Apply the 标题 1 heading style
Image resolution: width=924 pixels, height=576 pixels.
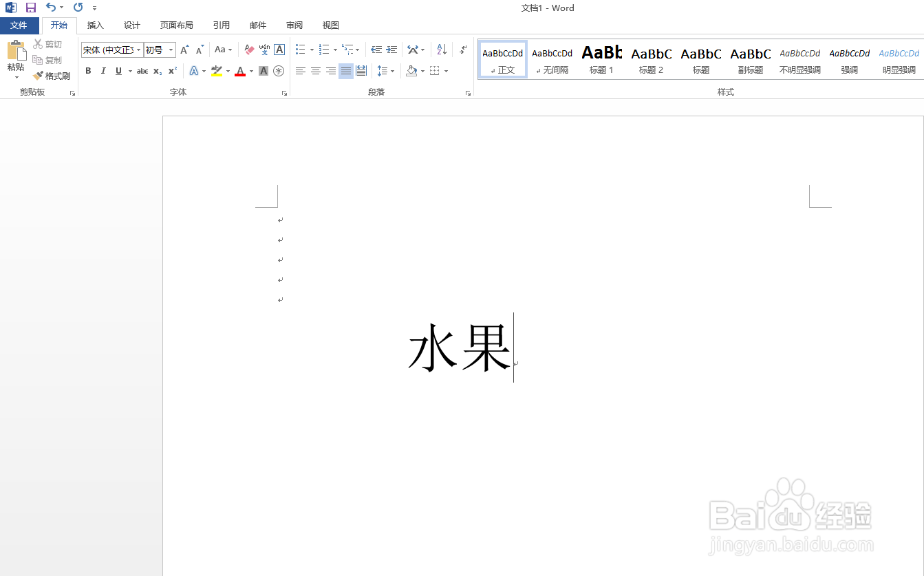[x=602, y=59]
